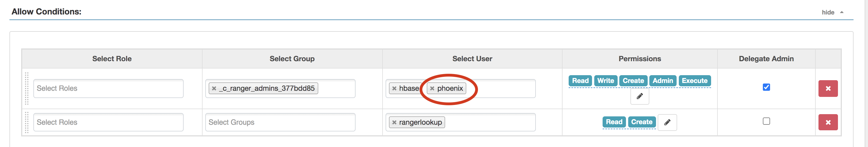Open Select Roles dropdown in second row

click(x=108, y=122)
